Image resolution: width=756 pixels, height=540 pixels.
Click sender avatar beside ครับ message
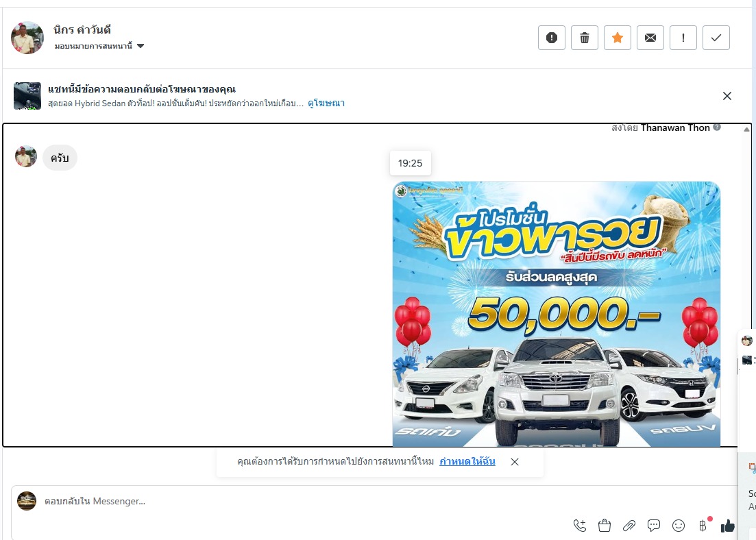pyautogui.click(x=26, y=157)
